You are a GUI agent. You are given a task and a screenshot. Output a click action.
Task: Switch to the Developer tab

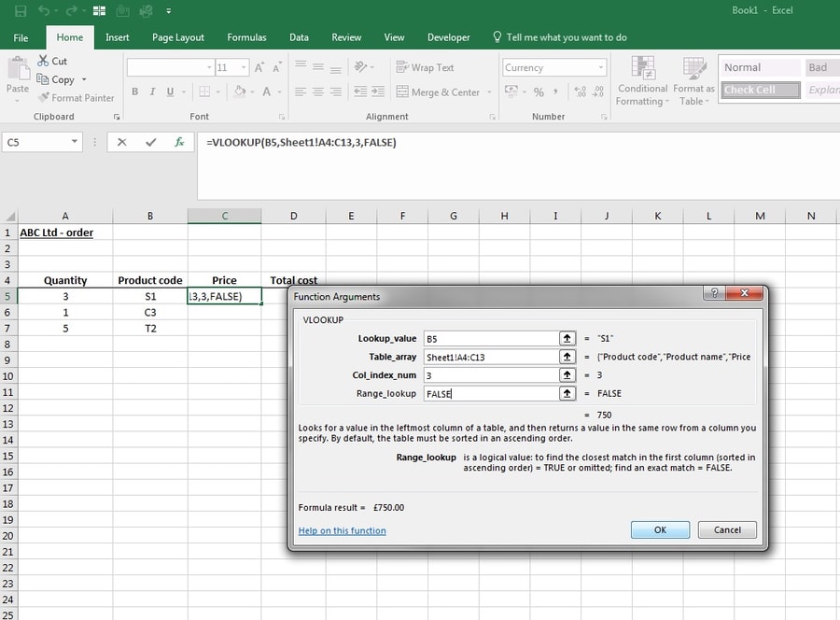point(448,37)
